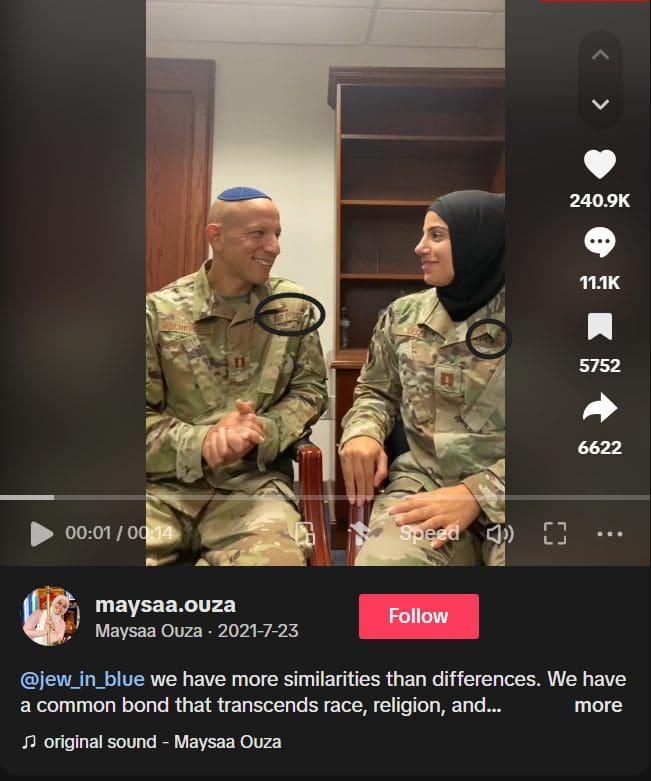Go to previous video with up chevron
Image resolution: width=651 pixels, height=781 pixels.
tap(600, 55)
